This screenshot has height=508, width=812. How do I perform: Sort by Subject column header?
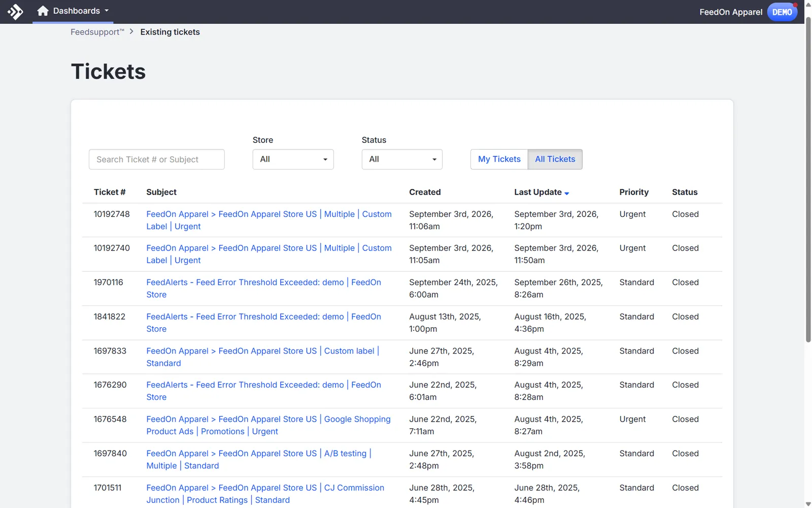[161, 192]
